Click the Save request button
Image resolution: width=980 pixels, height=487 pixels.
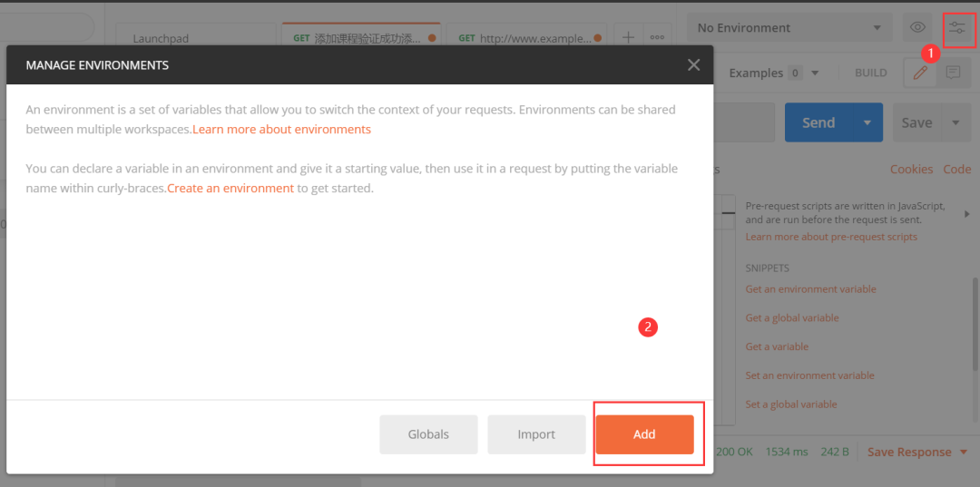click(916, 122)
